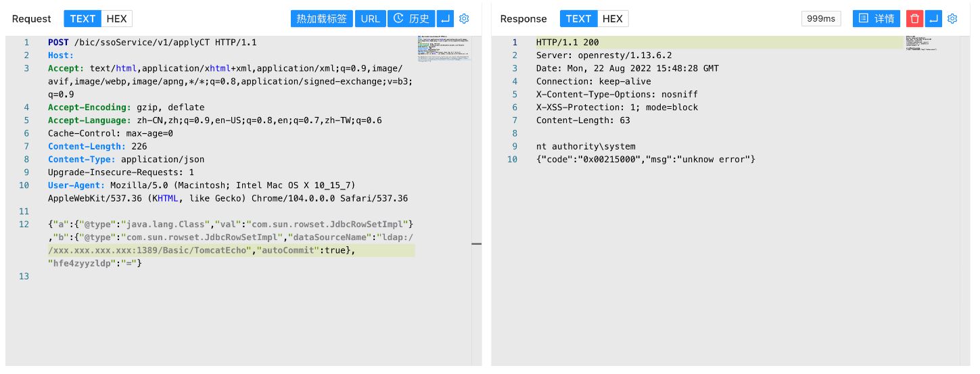The image size is (980, 374).
Task: Click the 999ms response time tag
Action: 820,19
